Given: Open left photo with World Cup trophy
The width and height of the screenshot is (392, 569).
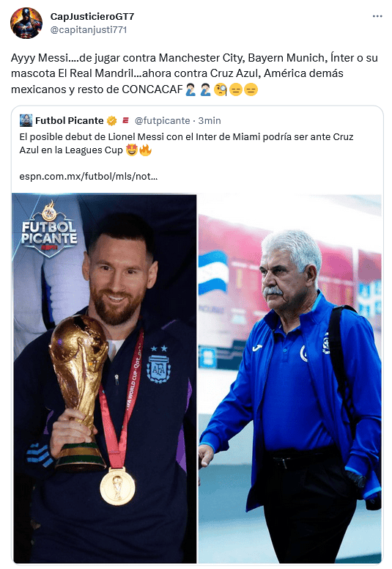Looking at the screenshot, I should pyautogui.click(x=105, y=378).
